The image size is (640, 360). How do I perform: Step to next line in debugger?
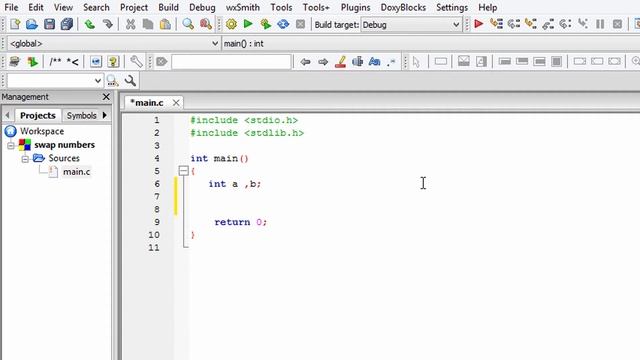click(513, 24)
